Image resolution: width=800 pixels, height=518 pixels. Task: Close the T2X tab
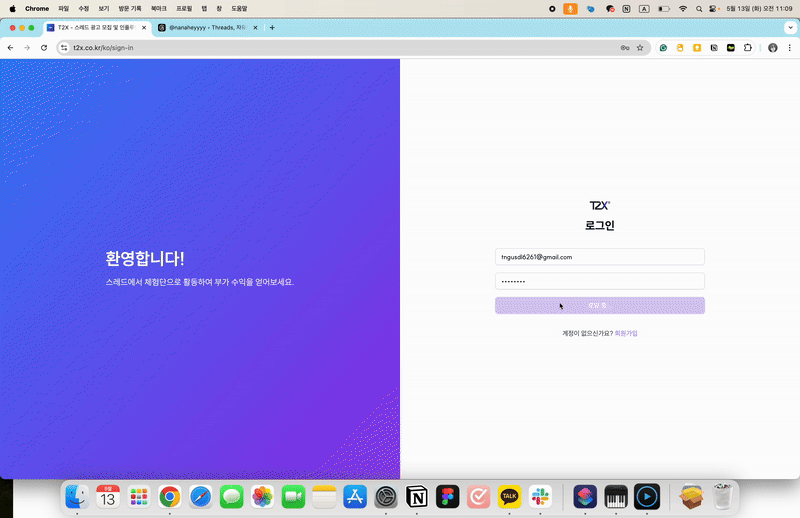point(144,28)
